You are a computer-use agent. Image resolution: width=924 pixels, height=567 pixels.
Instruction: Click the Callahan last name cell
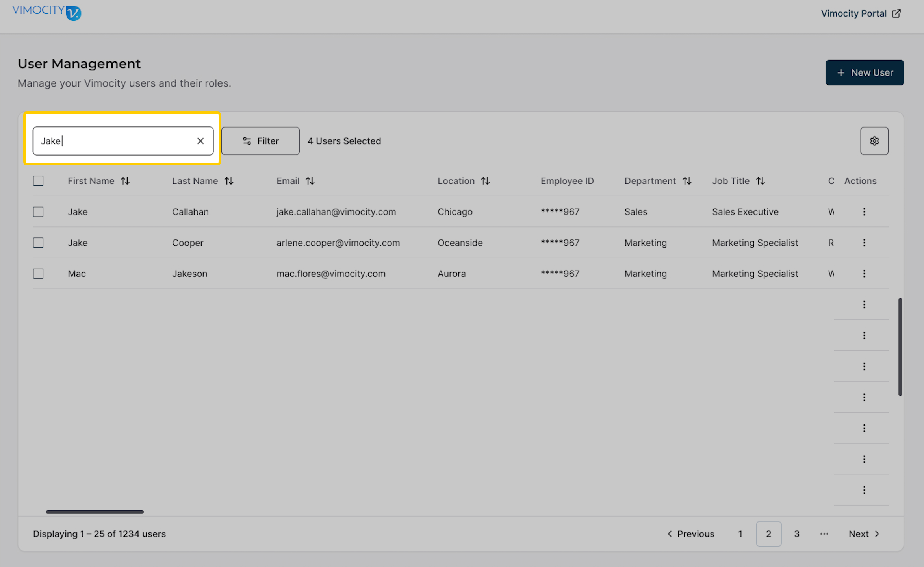(190, 212)
